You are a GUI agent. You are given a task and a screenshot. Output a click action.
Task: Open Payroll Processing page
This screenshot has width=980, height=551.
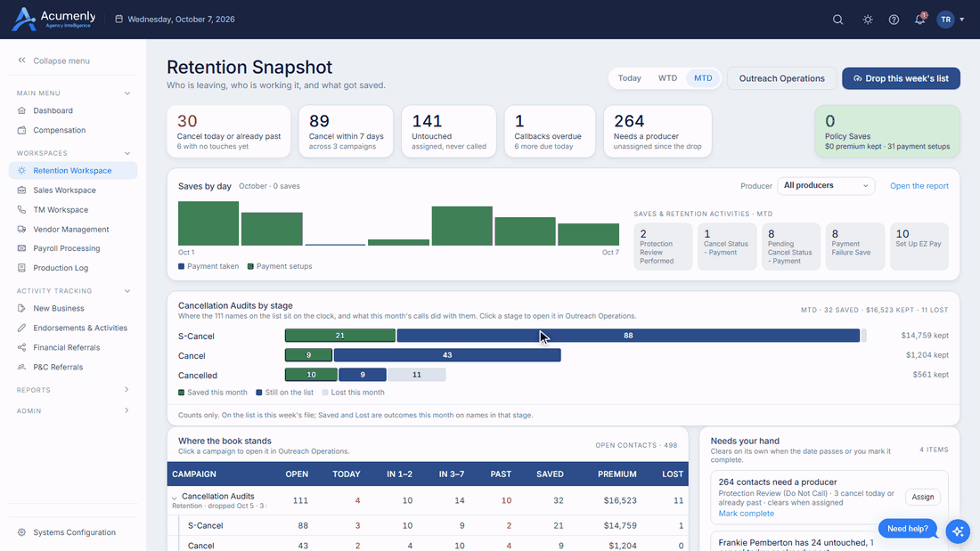(73, 248)
